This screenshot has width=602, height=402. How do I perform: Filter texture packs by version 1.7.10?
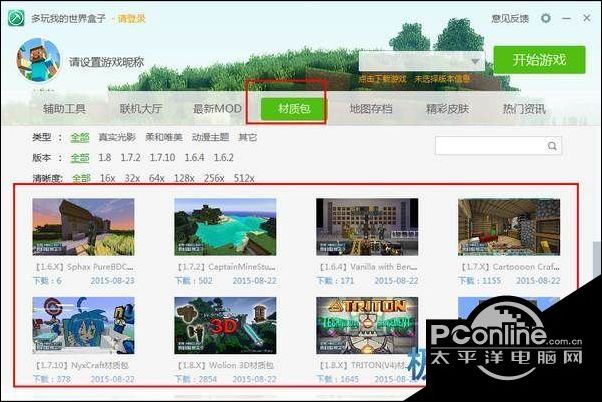point(162,158)
